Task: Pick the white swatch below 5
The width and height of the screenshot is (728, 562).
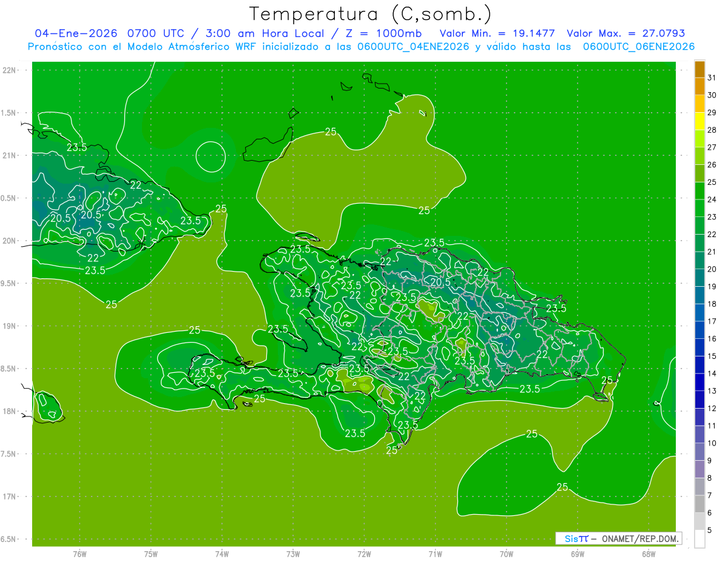Action: click(x=699, y=539)
